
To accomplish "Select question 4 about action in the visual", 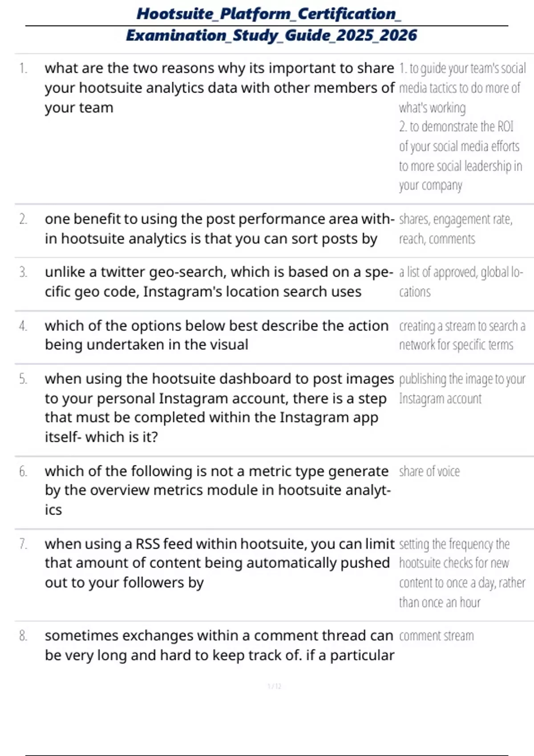I will (x=216, y=335).
